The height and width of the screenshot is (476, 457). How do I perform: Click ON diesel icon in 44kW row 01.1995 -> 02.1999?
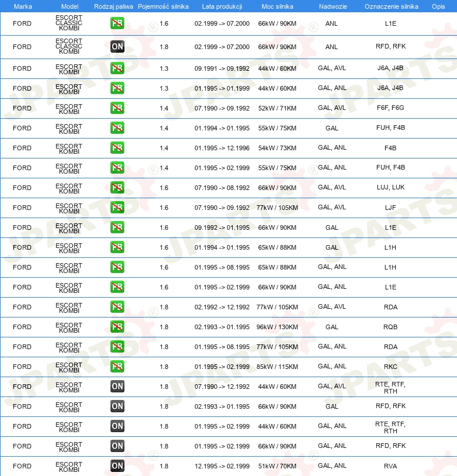pos(117,426)
